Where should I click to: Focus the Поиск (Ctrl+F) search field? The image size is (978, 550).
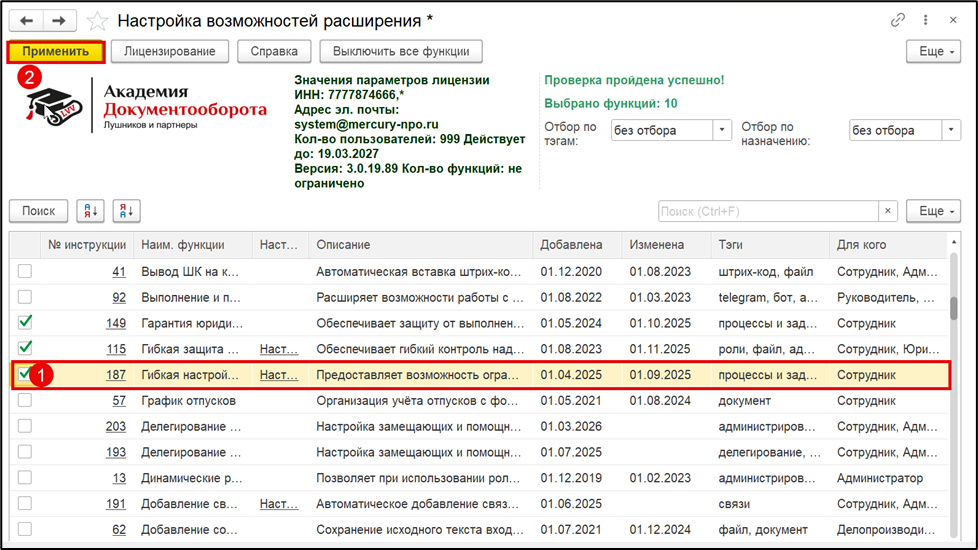point(768,211)
